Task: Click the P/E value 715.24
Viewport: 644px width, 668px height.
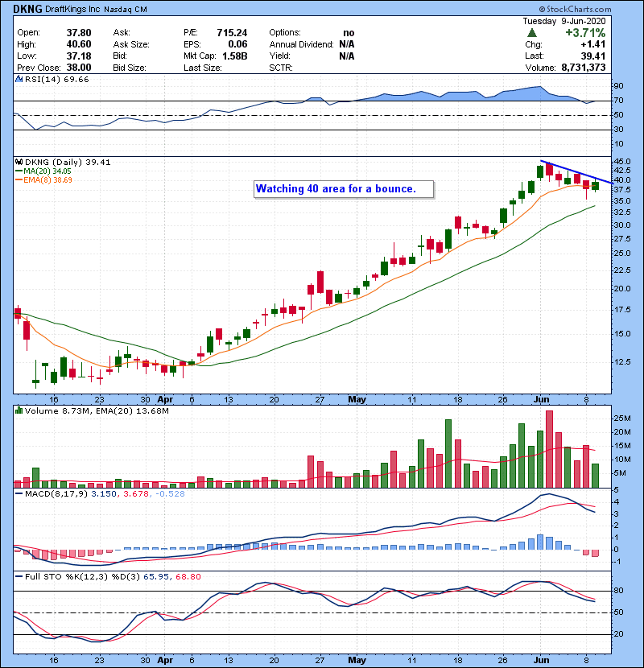Action: point(232,33)
